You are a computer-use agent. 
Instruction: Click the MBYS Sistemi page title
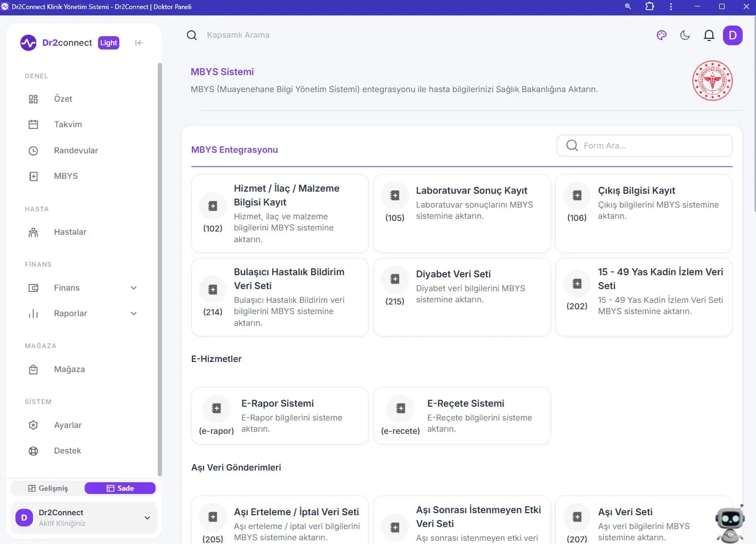tap(222, 72)
